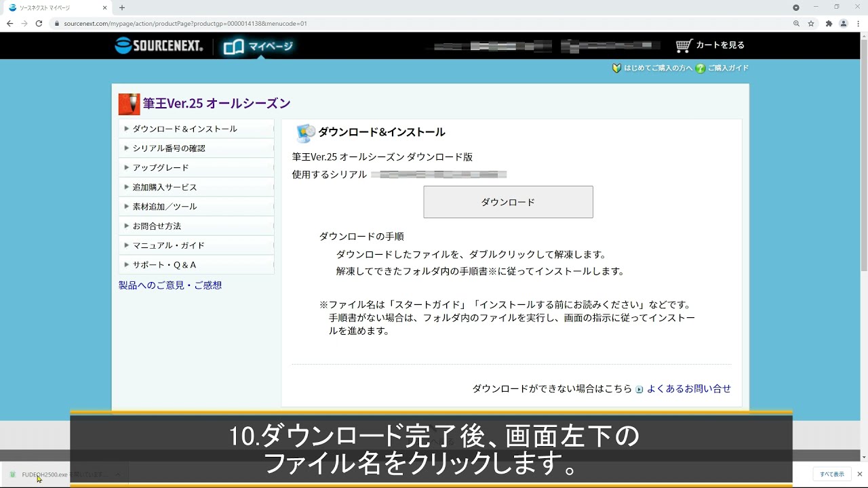The width and height of the screenshot is (868, 488).
Task: Close the downloads bar
Action: tap(860, 474)
